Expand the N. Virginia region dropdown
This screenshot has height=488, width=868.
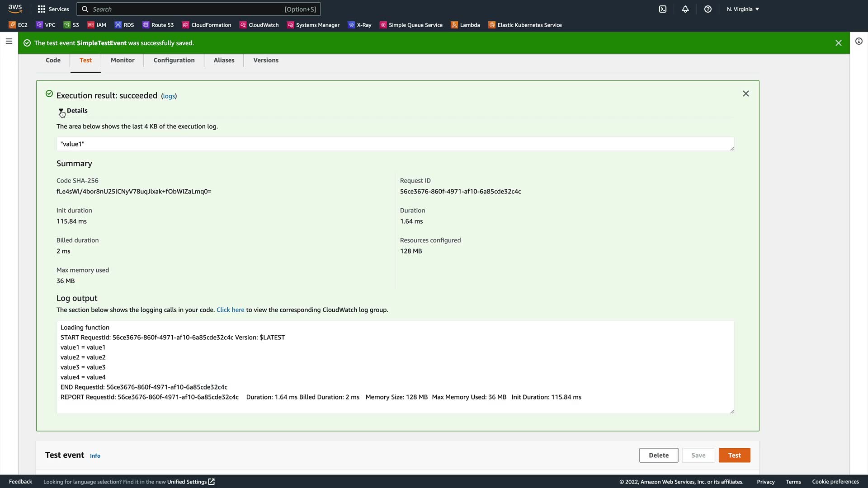click(x=743, y=9)
